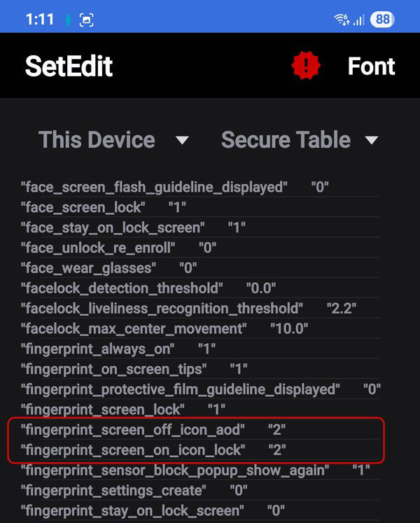This screenshot has height=523, width=420.
Task: Open the Font settings
Action: point(371,67)
